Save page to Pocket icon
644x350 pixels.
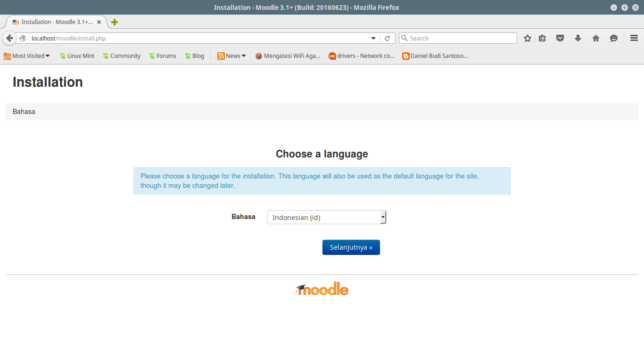560,38
